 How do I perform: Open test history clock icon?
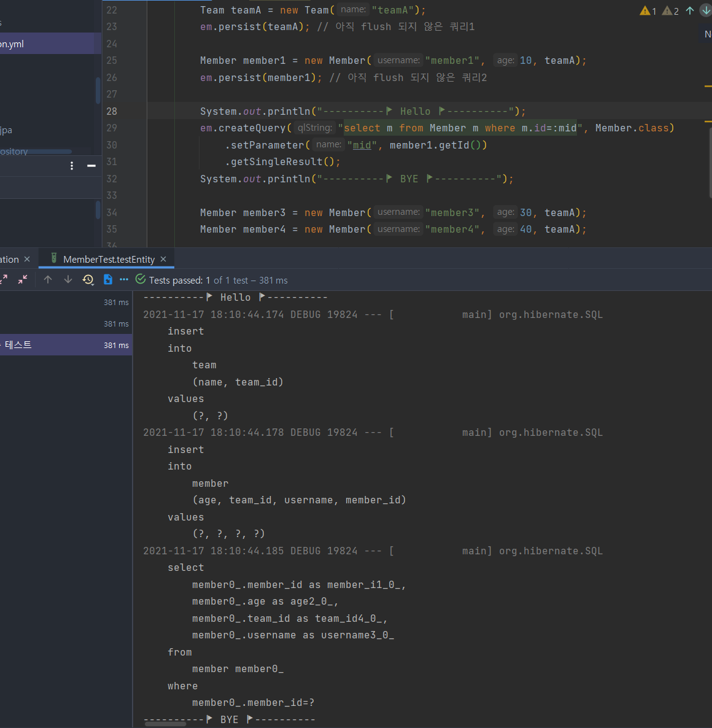click(x=88, y=279)
